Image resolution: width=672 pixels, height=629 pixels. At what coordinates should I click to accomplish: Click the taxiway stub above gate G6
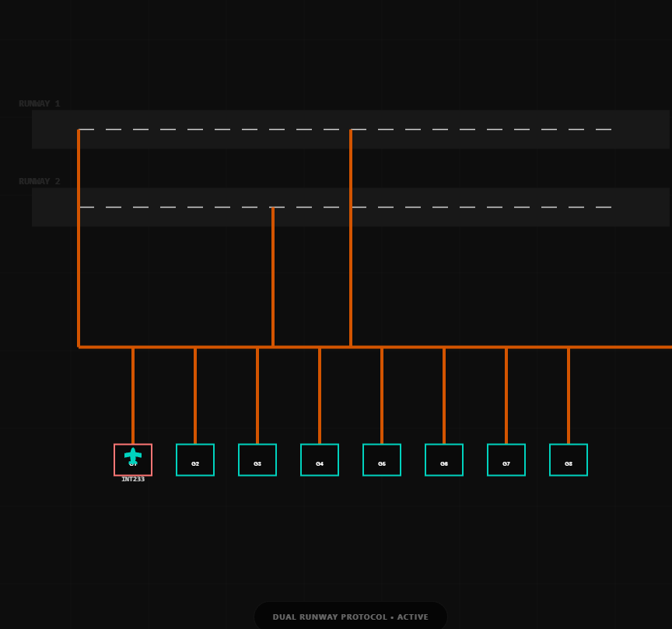coord(444,395)
